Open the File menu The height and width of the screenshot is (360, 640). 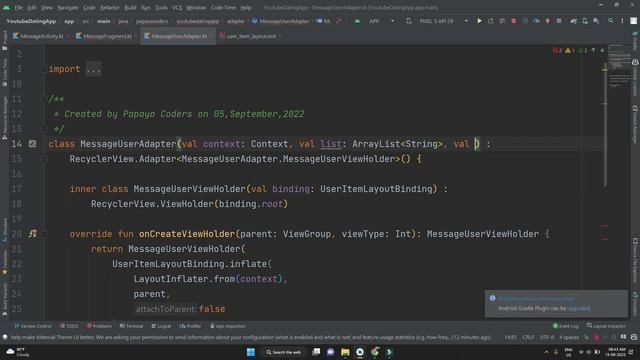point(18,7)
